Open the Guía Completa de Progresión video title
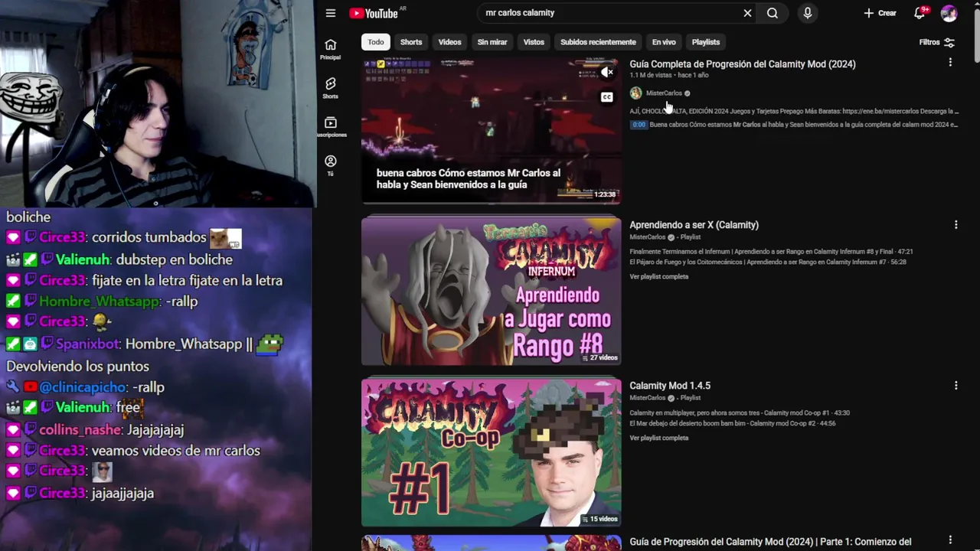The image size is (980, 551). tap(743, 64)
